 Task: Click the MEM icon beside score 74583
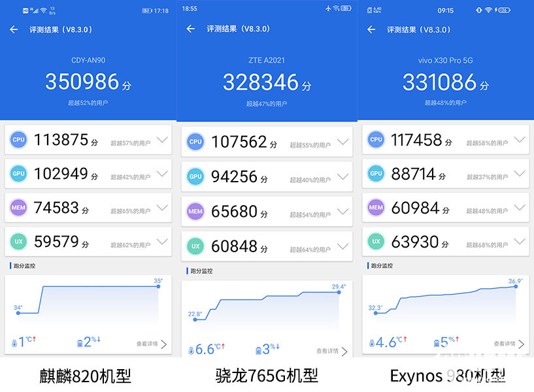coord(18,208)
